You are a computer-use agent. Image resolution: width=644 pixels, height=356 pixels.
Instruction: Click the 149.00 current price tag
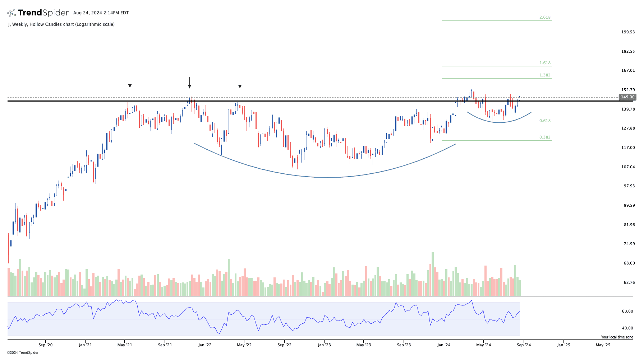(627, 97)
